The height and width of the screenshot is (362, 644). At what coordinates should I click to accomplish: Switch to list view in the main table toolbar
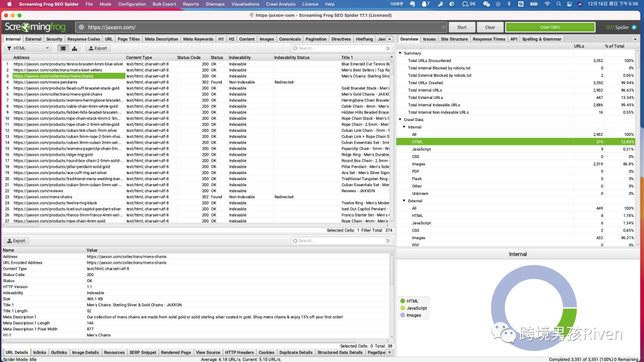63,48
